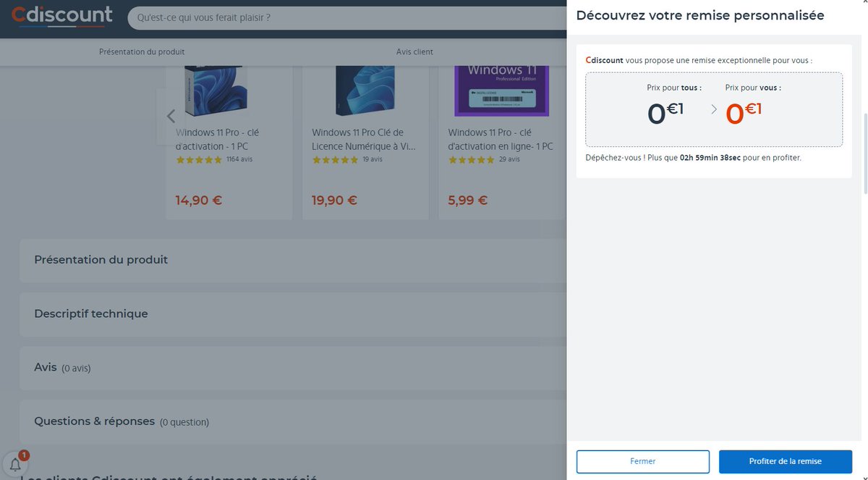
Task: Click the countdown text 02h 59min 38sec
Action: [710, 157]
